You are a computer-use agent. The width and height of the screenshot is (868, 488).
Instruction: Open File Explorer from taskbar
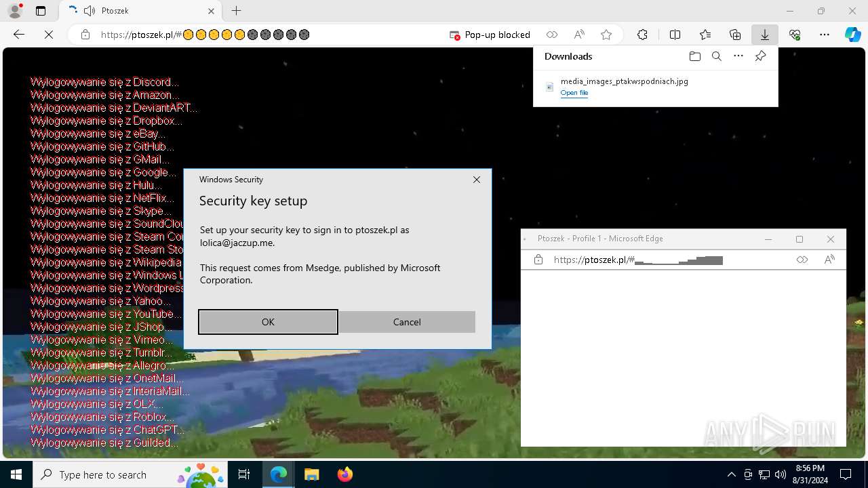[311, 474]
